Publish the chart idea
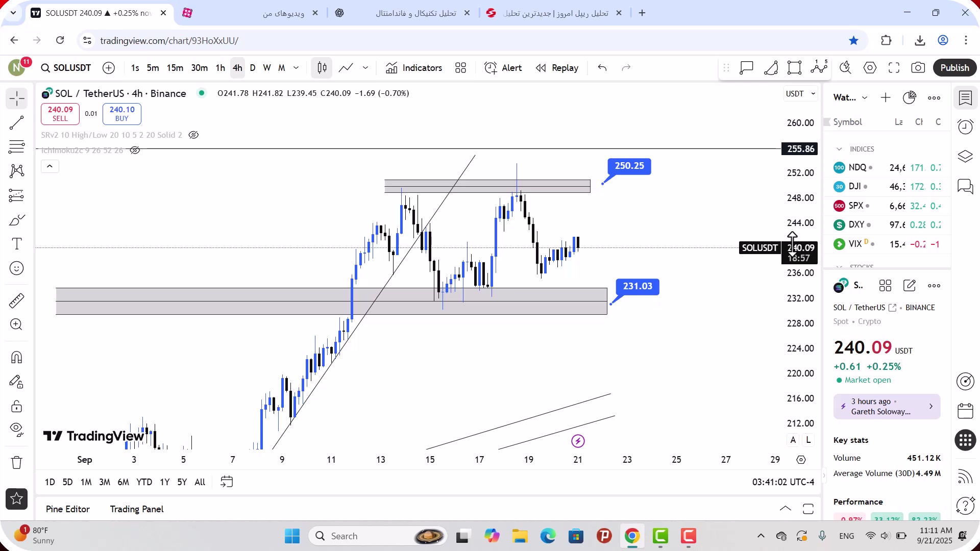The image size is (980, 551). pos(955,68)
